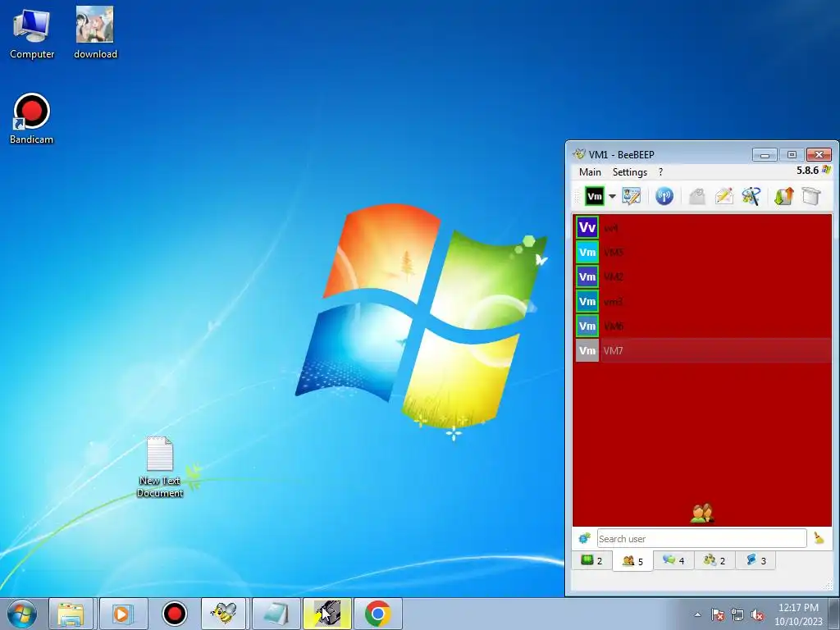Screen dimensions: 840x630
Task: Select user vm3 in the list
Action: point(703,302)
